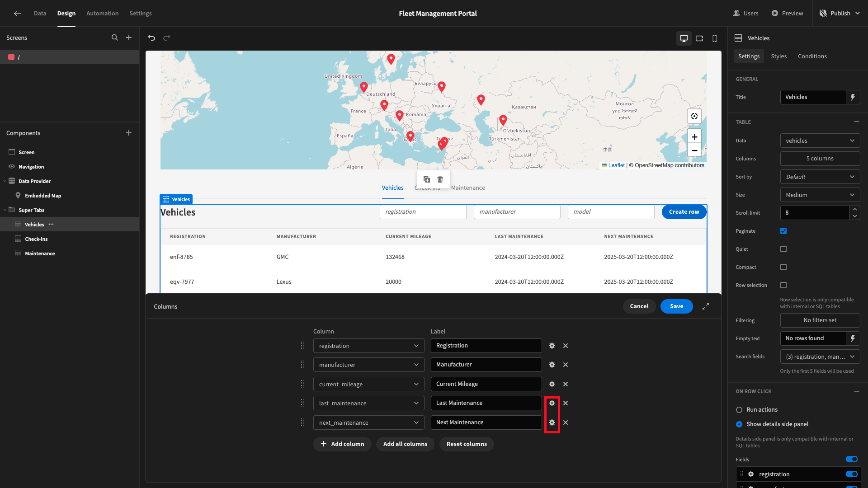The width and height of the screenshot is (868, 488).
Task: Click the back arrow icon
Action: (17, 14)
